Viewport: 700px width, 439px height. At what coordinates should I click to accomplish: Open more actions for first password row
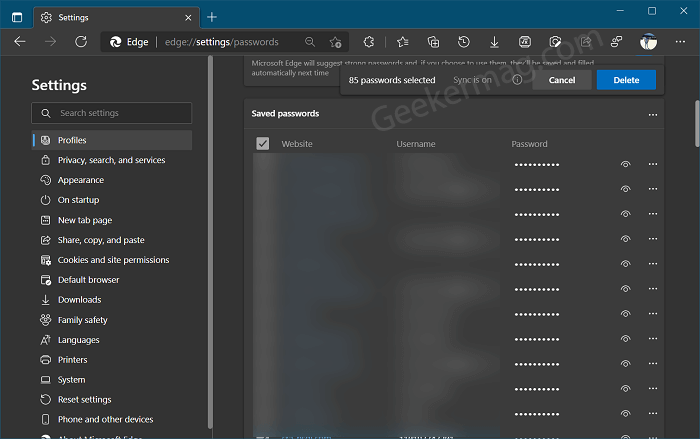[653, 164]
